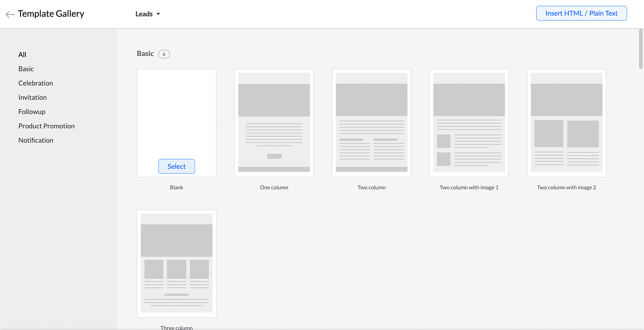Open the Leads module dropdown
644x330 pixels.
point(147,14)
